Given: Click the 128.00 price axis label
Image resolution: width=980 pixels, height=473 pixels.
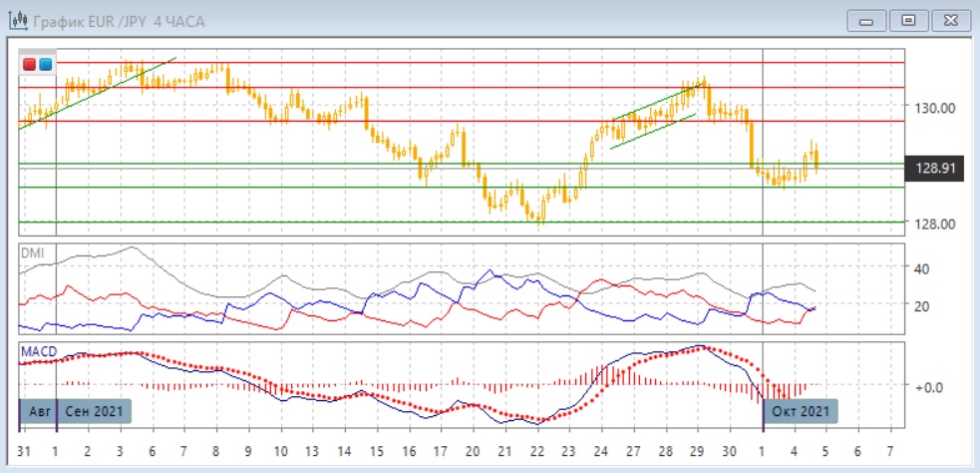Looking at the screenshot, I should tap(936, 224).
